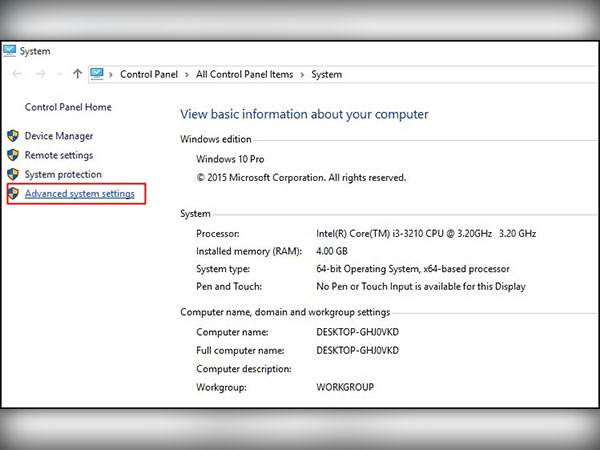Open Device Manager
Screen dimensions: 600x450
pos(59,136)
